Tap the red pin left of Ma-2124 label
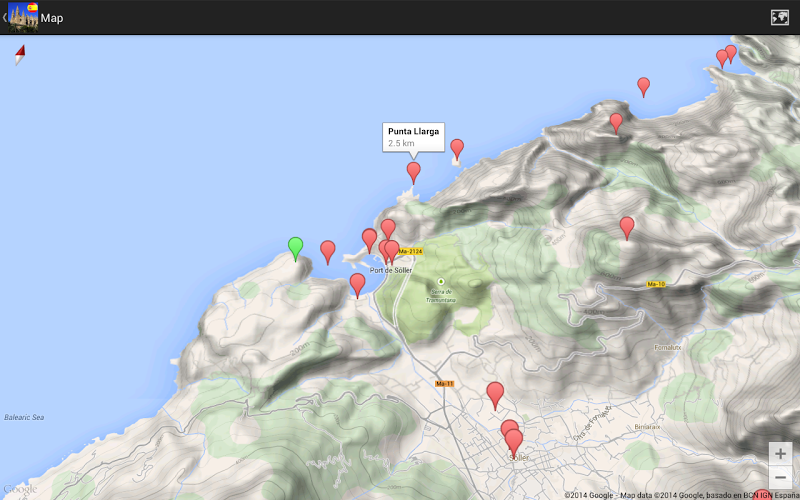Viewport: 800px width, 500px height. pos(392,252)
